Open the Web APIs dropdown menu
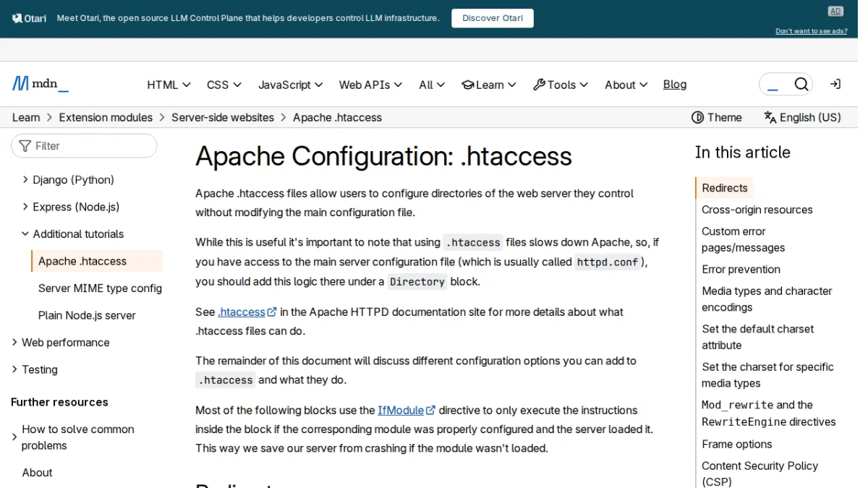The width and height of the screenshot is (868, 488). (370, 85)
